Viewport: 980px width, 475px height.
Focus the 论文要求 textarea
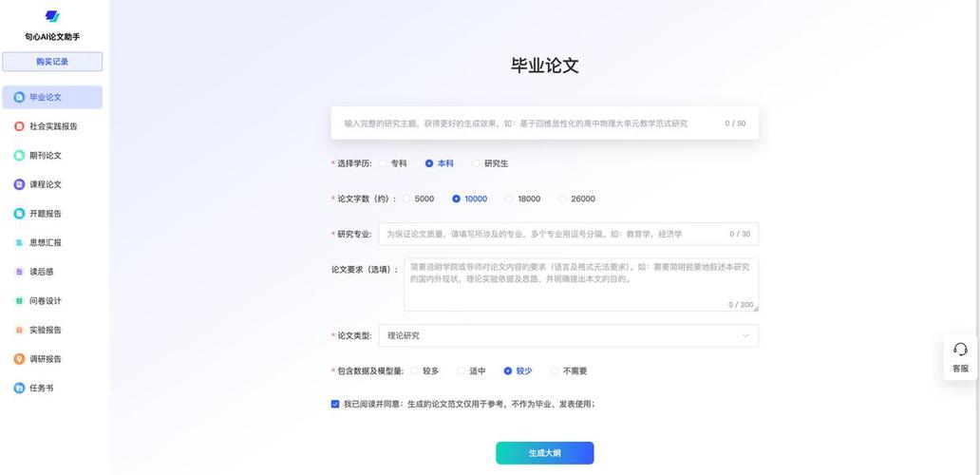581,285
